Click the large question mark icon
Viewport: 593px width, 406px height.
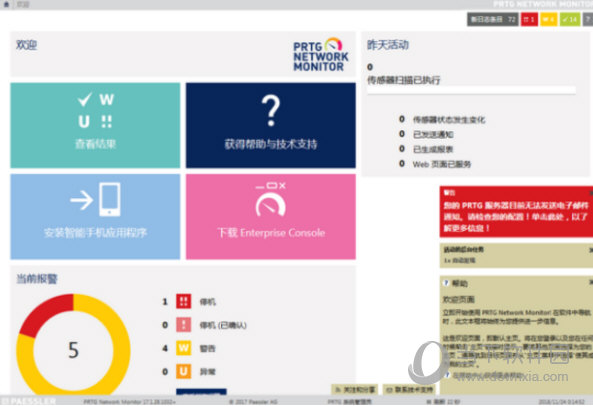271,110
